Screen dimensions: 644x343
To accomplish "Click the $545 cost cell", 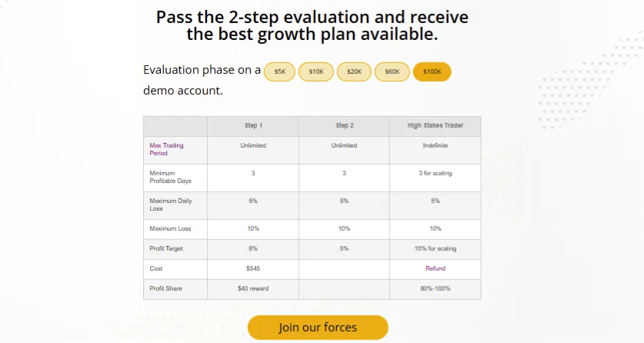I will [x=253, y=268].
